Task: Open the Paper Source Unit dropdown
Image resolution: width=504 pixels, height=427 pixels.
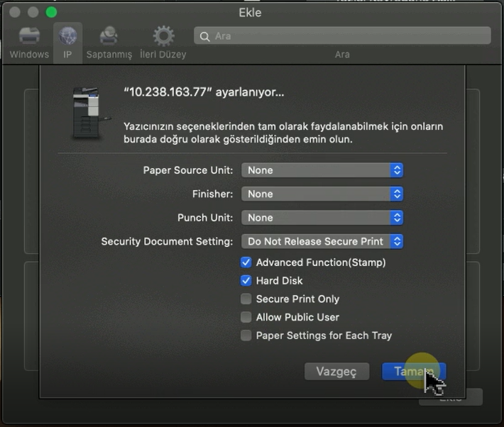Action: [x=322, y=170]
